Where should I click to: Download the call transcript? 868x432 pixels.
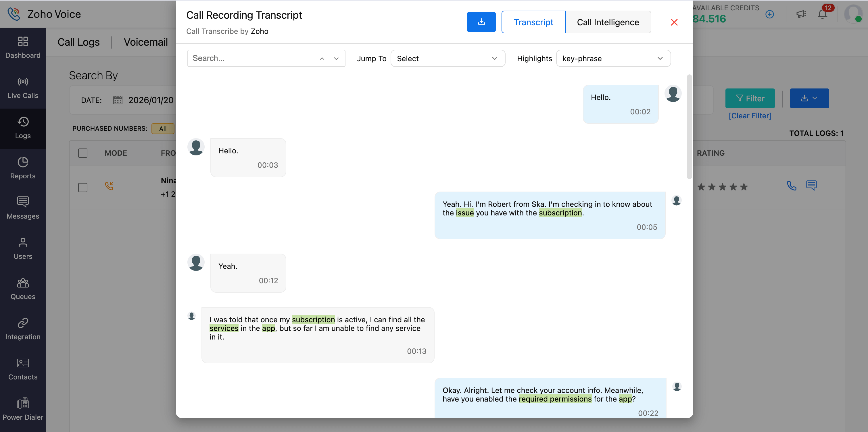pyautogui.click(x=481, y=22)
